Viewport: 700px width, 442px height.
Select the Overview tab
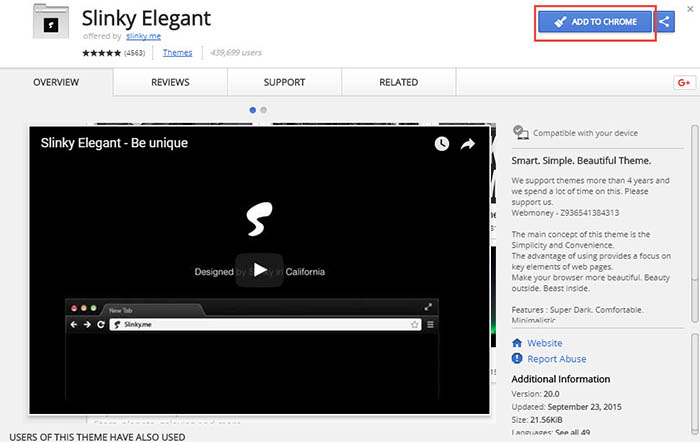click(56, 82)
